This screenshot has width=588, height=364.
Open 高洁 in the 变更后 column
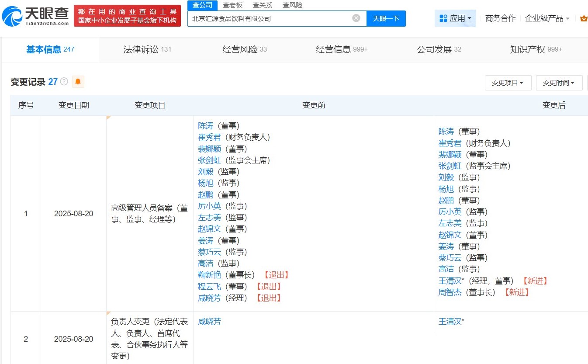coord(446,269)
